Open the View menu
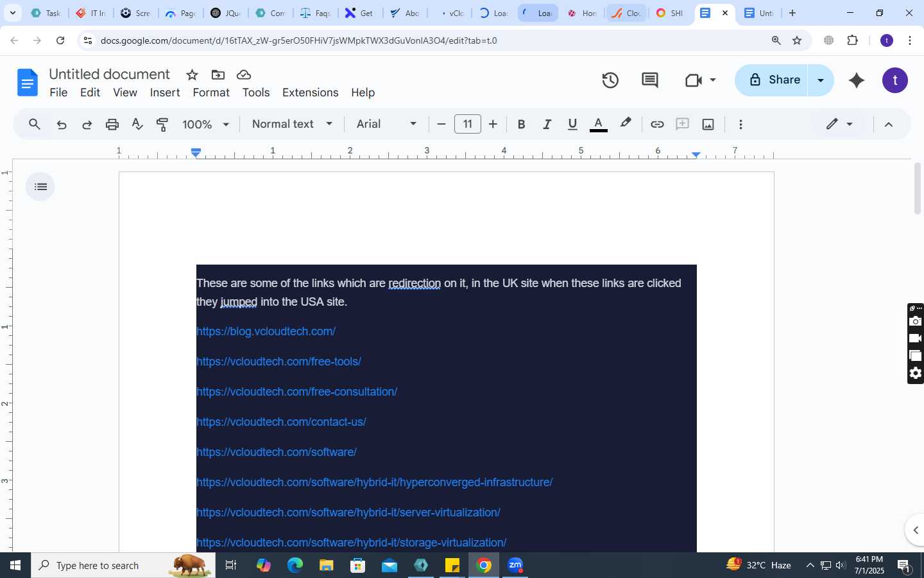Image resolution: width=924 pixels, height=578 pixels. click(125, 92)
